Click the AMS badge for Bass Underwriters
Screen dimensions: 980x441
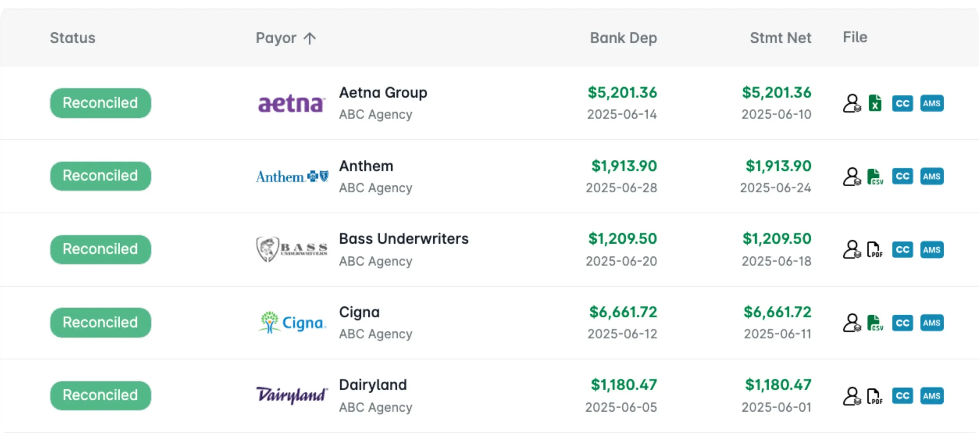(931, 250)
